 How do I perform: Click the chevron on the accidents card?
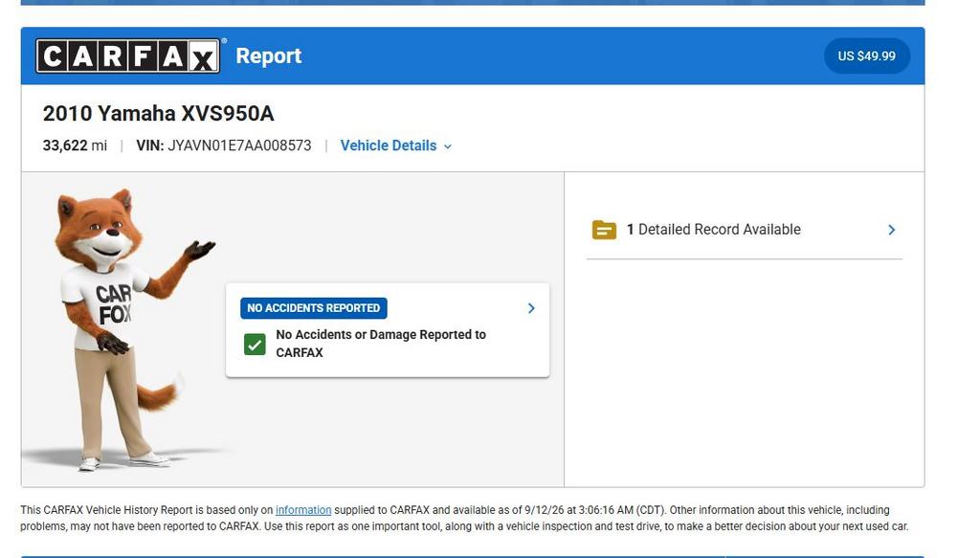pyautogui.click(x=531, y=308)
